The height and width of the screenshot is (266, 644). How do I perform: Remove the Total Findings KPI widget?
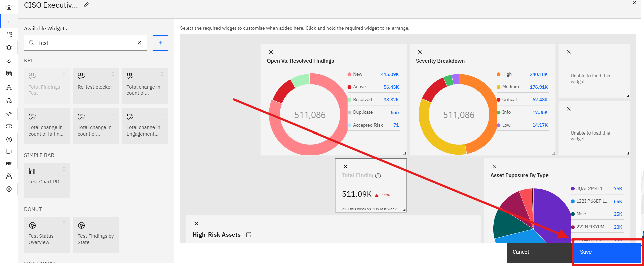tap(346, 167)
